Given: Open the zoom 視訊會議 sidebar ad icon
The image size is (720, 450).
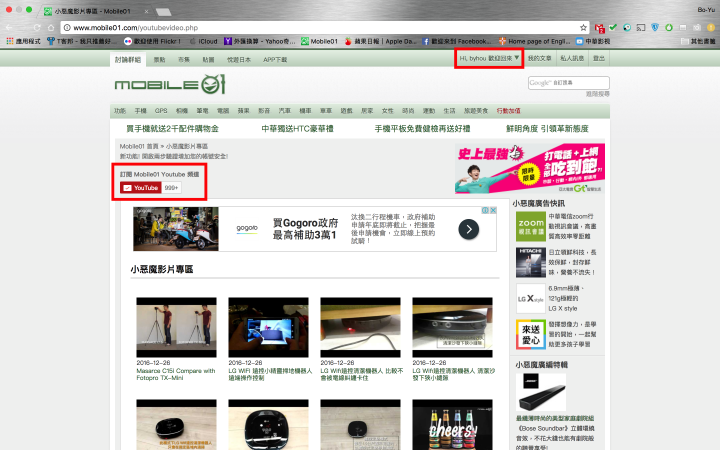Looking at the screenshot, I should coord(531,226).
